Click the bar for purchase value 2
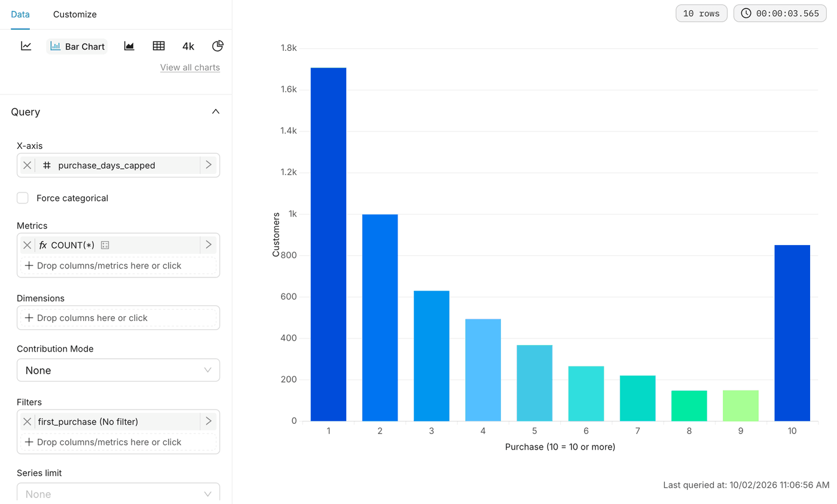The image size is (837, 504). point(380,317)
